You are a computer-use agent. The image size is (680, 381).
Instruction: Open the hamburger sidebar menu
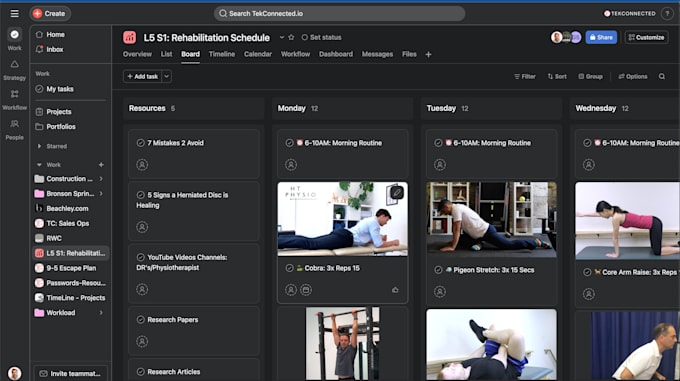pyautogui.click(x=14, y=13)
